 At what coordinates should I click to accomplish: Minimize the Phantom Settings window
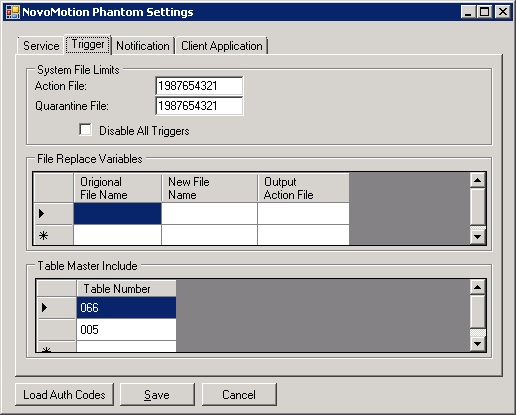(468, 12)
